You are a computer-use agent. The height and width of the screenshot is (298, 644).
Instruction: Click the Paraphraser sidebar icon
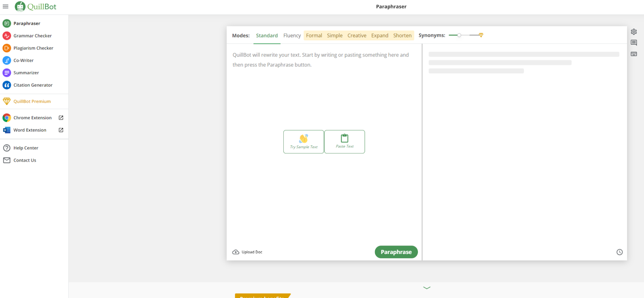pos(7,23)
